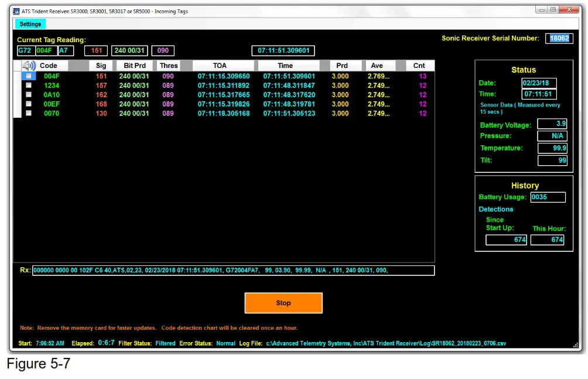The height and width of the screenshot is (379, 588).
Task: Click current tag signal box 151
Action: click(x=96, y=50)
